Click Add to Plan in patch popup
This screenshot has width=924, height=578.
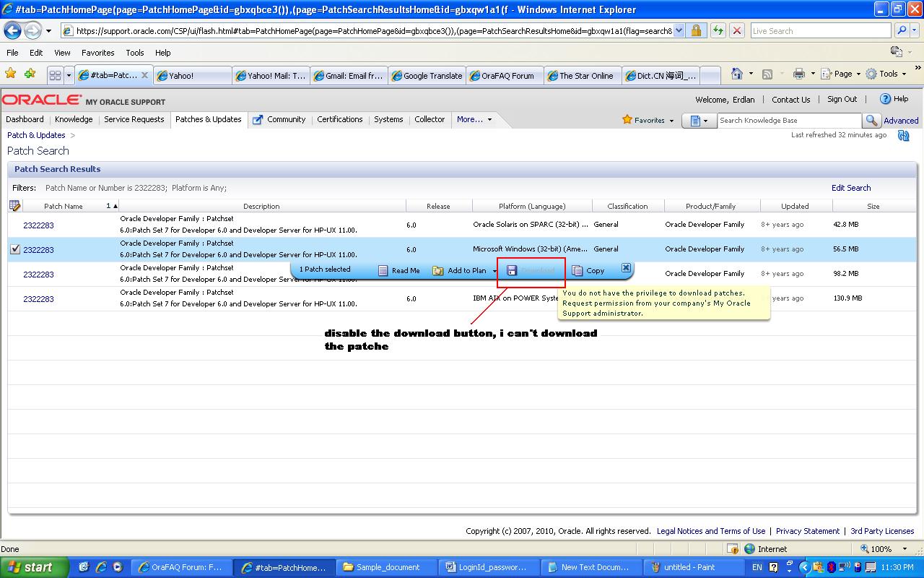[467, 270]
